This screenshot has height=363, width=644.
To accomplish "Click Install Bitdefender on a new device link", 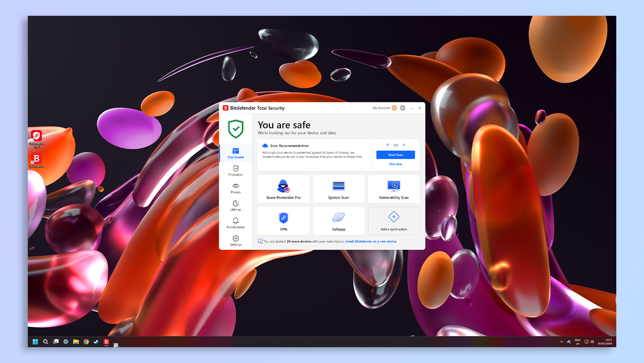I will (371, 241).
